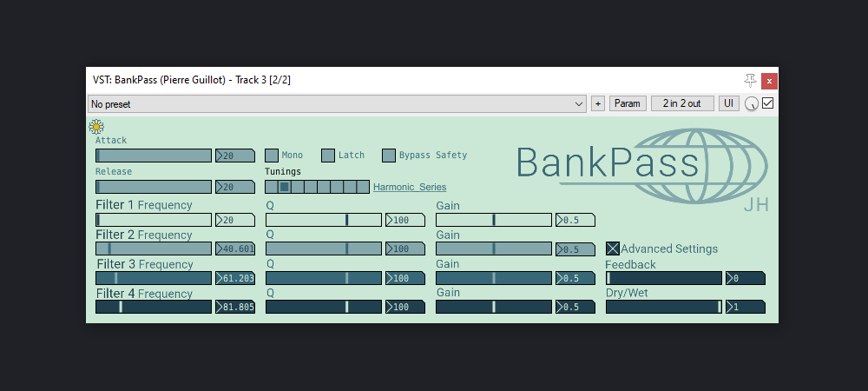Click Filter 1 Gain value box 0.5

pos(575,220)
